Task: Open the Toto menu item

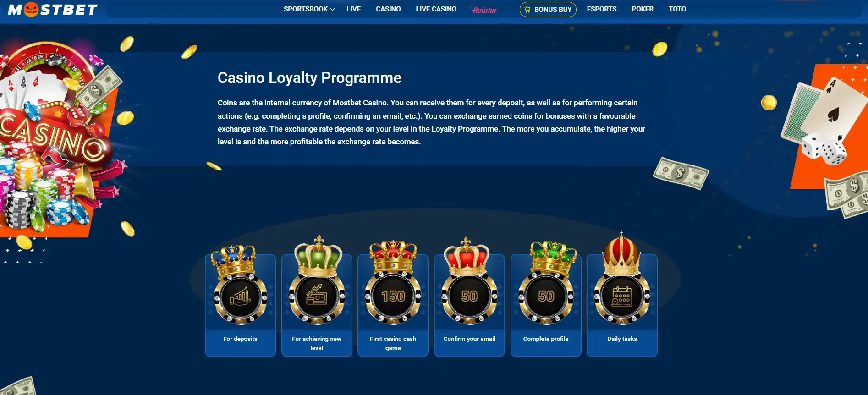Action: pos(677,9)
